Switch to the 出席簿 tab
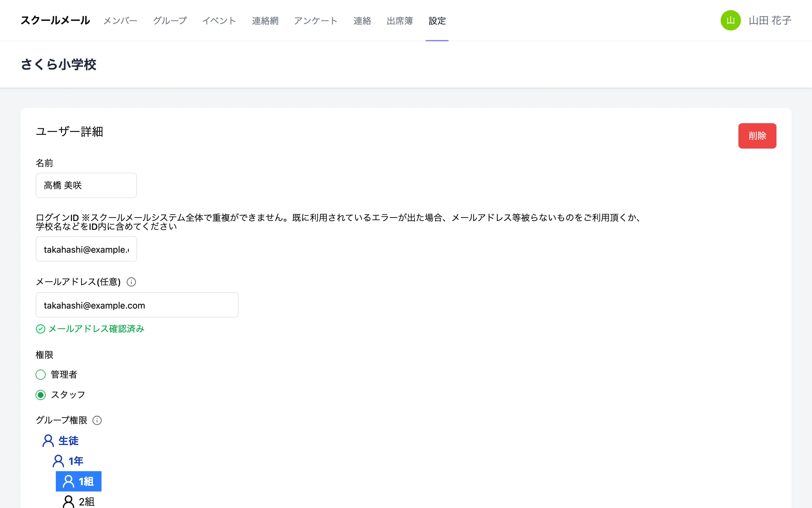 click(x=400, y=21)
